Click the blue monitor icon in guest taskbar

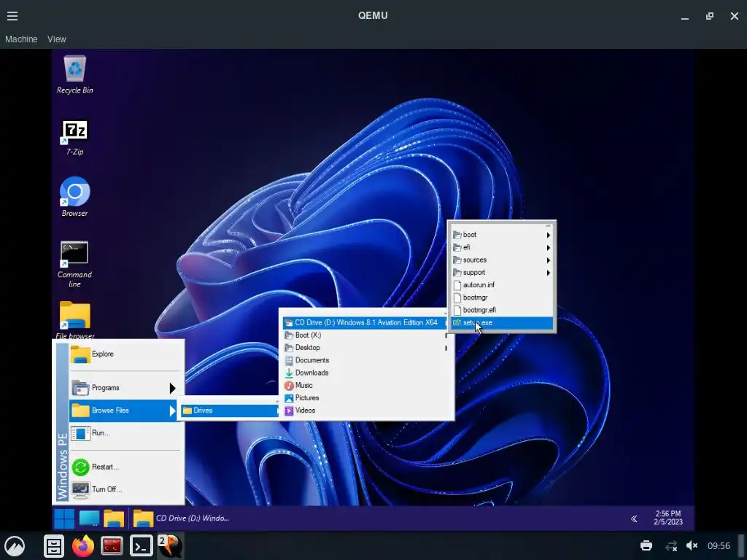click(89, 518)
